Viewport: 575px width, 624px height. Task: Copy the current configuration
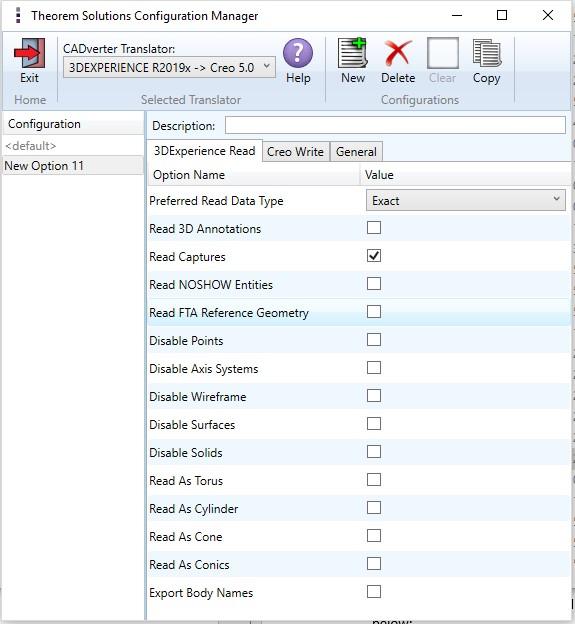[487, 53]
